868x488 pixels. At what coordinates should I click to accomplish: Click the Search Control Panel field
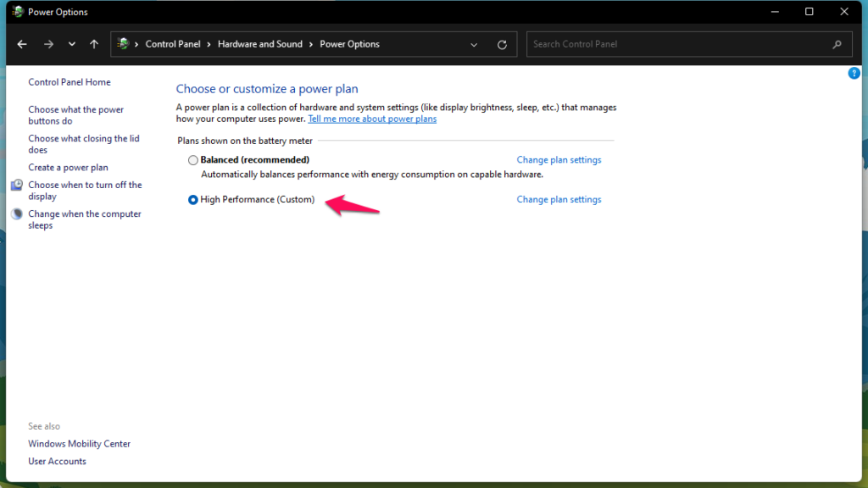tap(689, 44)
